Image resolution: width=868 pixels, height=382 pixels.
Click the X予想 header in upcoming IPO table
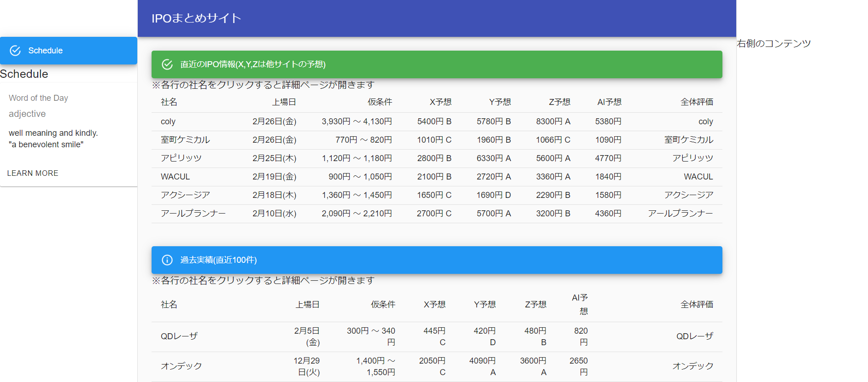click(440, 102)
